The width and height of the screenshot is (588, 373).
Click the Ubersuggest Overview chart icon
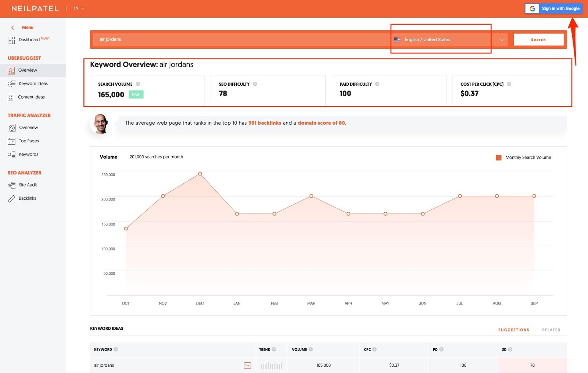coord(11,71)
